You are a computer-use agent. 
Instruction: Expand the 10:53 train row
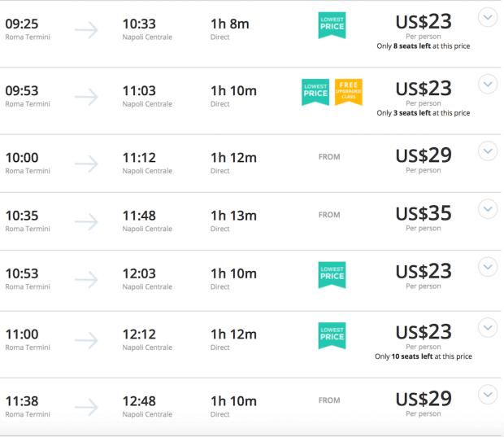click(x=488, y=267)
